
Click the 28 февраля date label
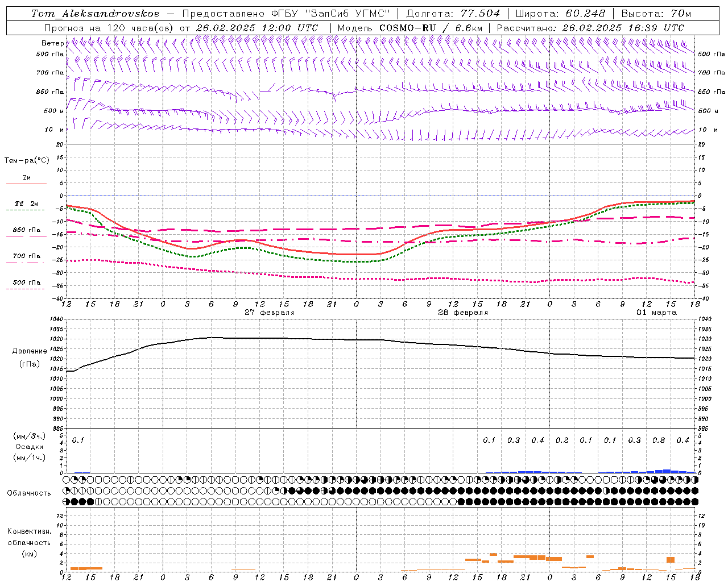462,313
